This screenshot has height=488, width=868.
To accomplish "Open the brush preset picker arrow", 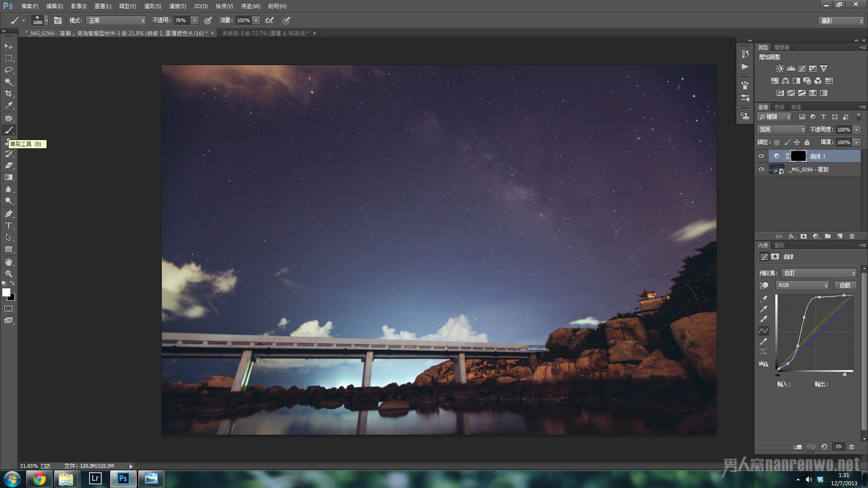I will [x=46, y=20].
